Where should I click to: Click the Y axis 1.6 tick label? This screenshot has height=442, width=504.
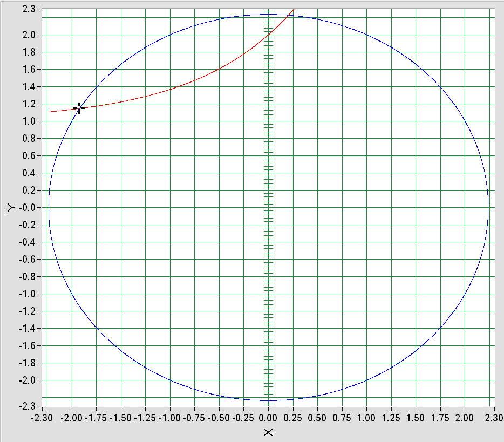click(29, 70)
